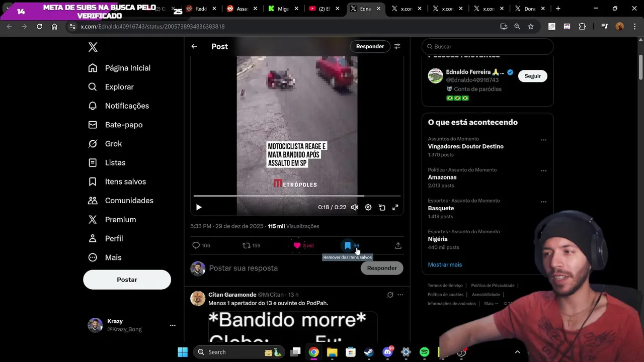This screenshot has width=644, height=362.
Task: Switch to the Reddit tab
Action: point(202,9)
